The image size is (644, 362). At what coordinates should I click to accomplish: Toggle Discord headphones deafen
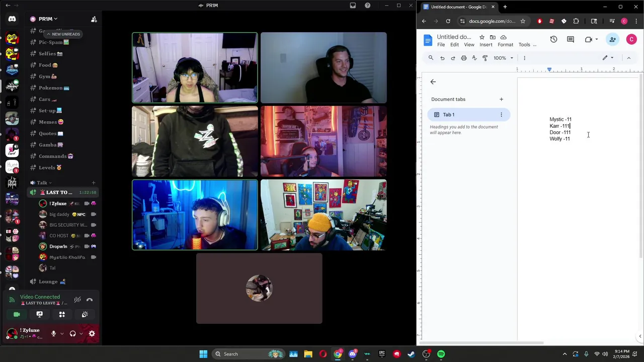(x=72, y=333)
